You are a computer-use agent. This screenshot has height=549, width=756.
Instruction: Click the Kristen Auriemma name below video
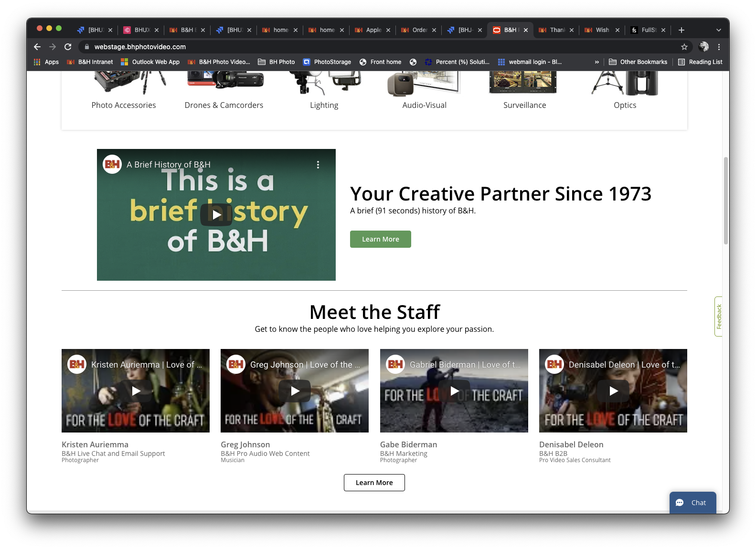95,444
